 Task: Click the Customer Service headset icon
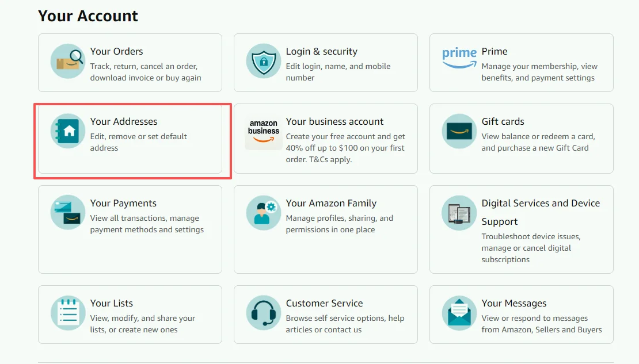click(x=264, y=313)
